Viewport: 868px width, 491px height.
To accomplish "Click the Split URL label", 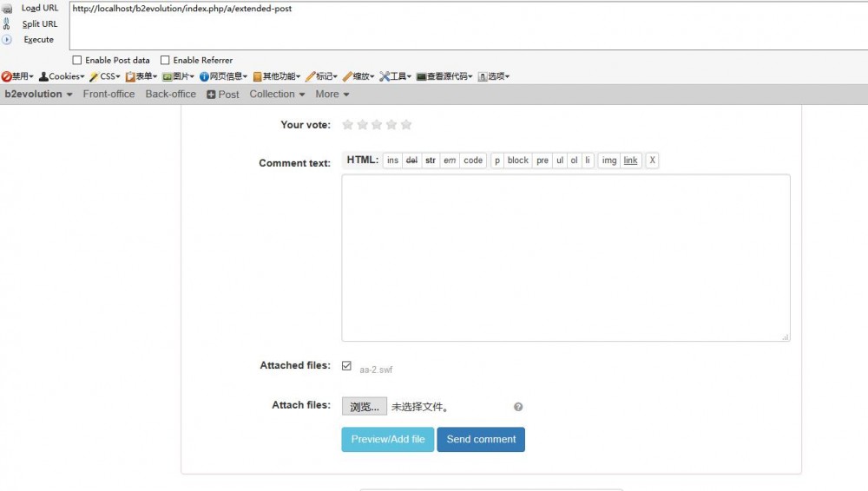I will pos(40,23).
